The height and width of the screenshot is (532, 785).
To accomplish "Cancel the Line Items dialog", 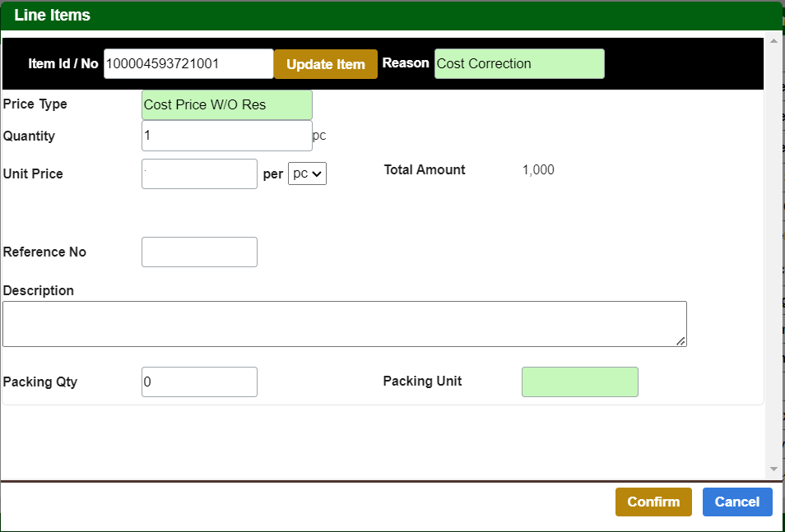I will click(x=737, y=502).
